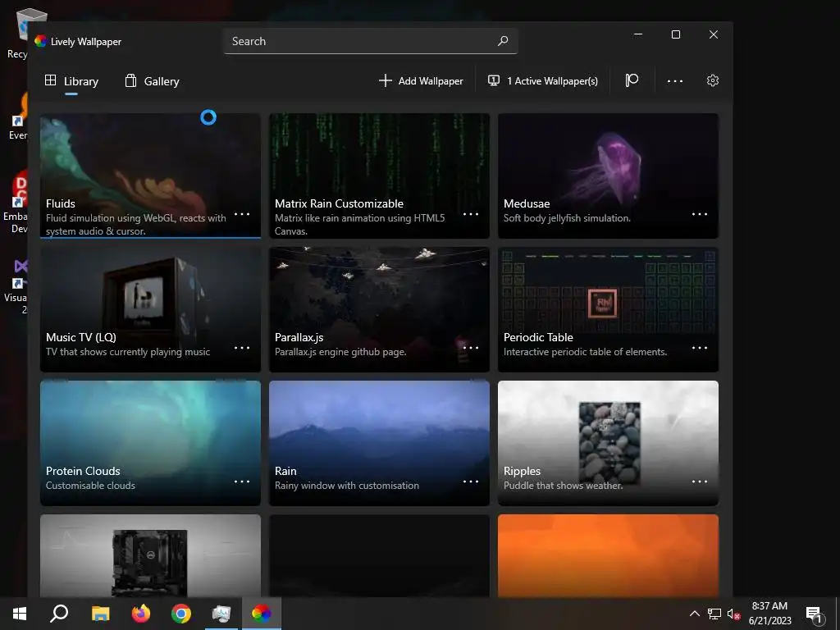This screenshot has height=630, width=840.
Task: Select the Music TV (LQ) wallpaper
Action: click(151, 309)
